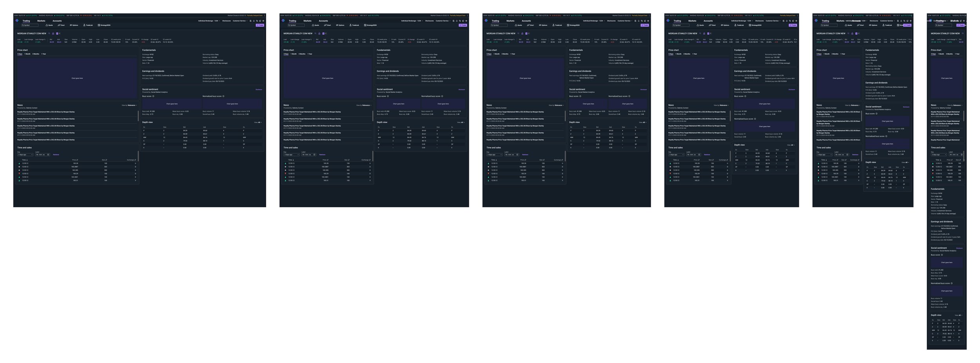Image resolution: width=980 pixels, height=363 pixels.
Task: Sort by Time in third frame Time and sales
Action: [494, 160]
